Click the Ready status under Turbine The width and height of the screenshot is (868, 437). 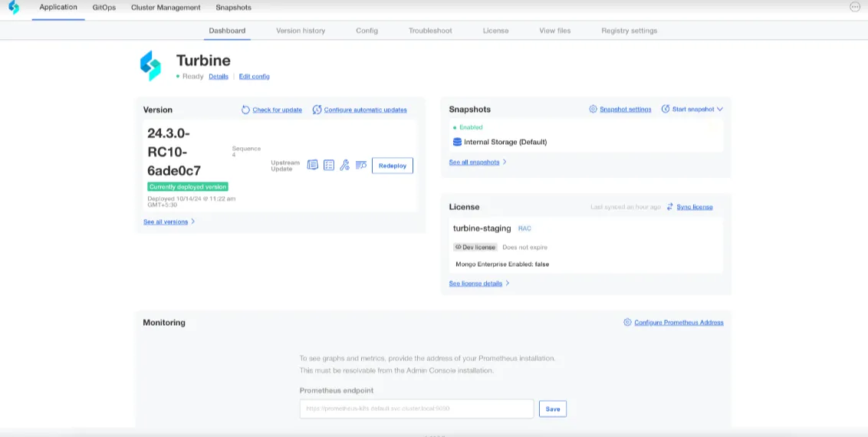192,77
